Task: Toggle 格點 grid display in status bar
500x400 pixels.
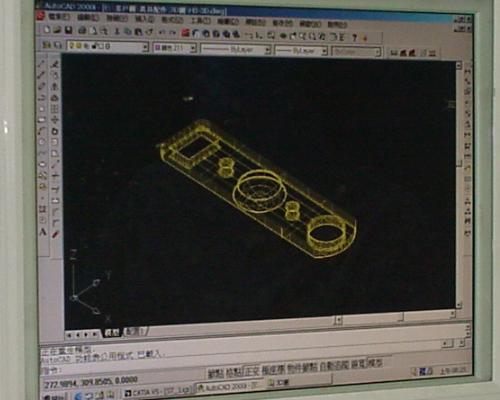Action: tap(234, 372)
